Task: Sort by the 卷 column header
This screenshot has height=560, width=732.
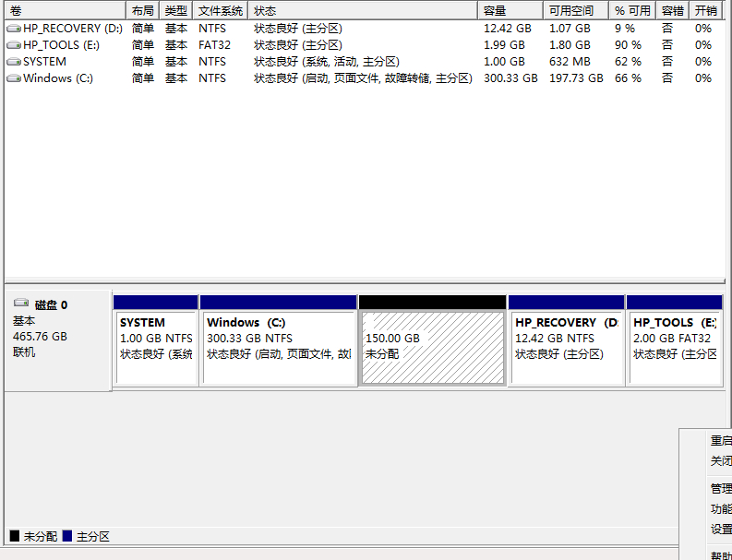Action: click(x=66, y=10)
